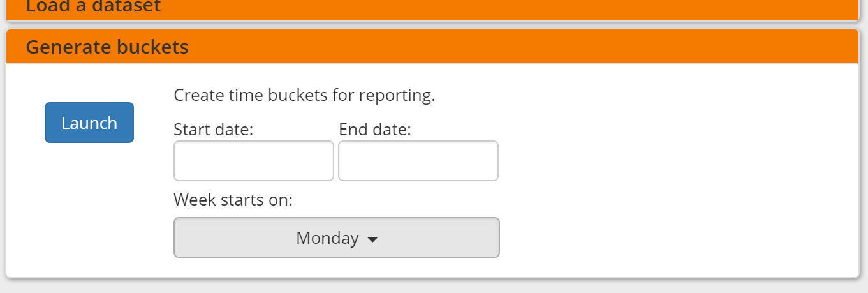
Task: Click the Generate buckets heading text
Action: [x=107, y=47]
